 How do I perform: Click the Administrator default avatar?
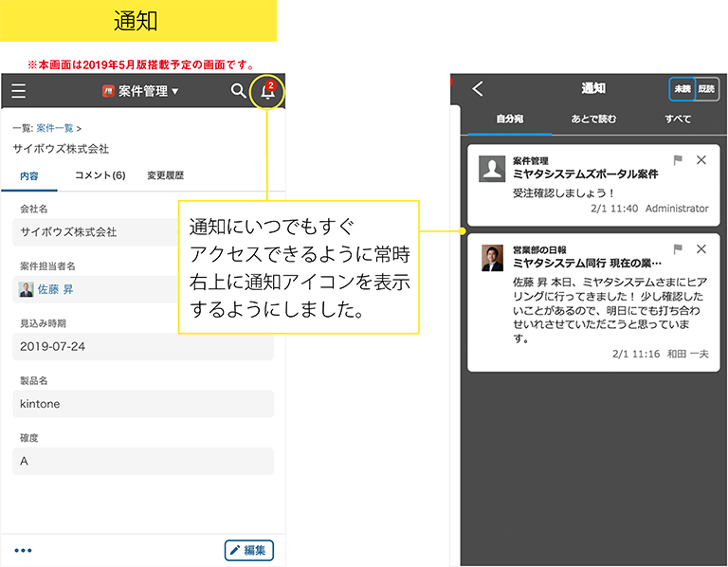pyautogui.click(x=492, y=169)
